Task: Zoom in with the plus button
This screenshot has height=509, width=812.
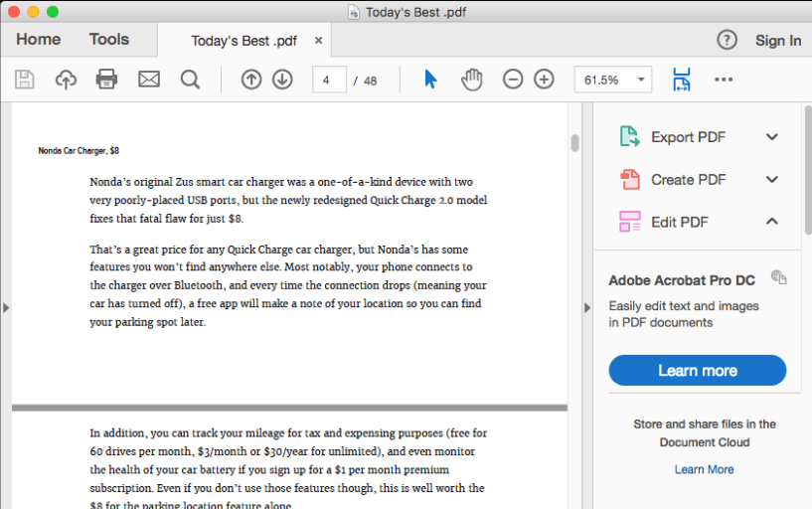Action: 544,80
